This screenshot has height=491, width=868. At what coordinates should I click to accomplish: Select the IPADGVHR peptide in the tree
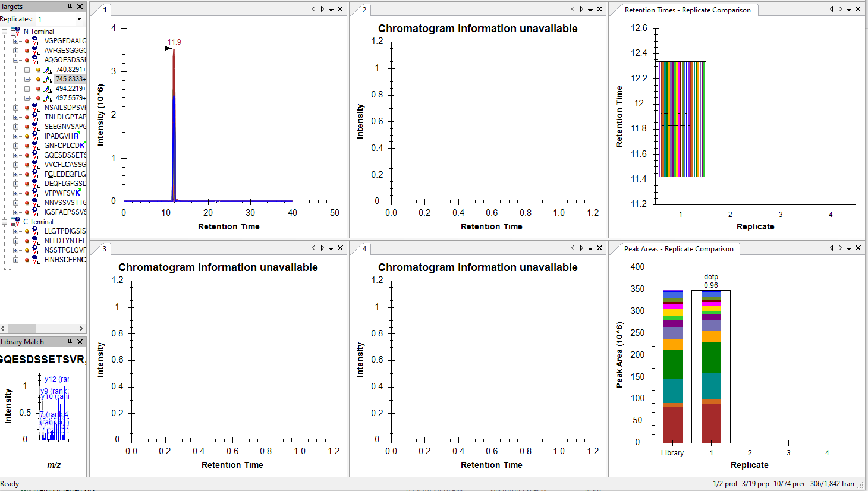coord(61,136)
